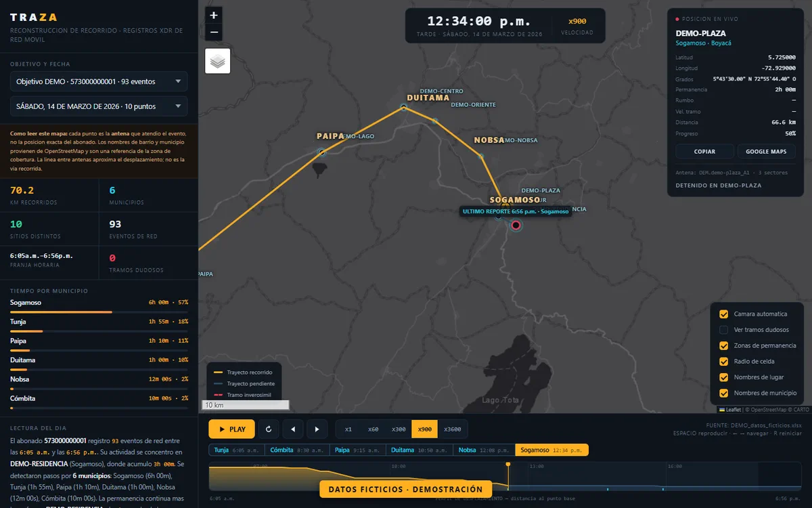Expand the date selector SÁBADO, 14 DE MARZO

(99, 106)
